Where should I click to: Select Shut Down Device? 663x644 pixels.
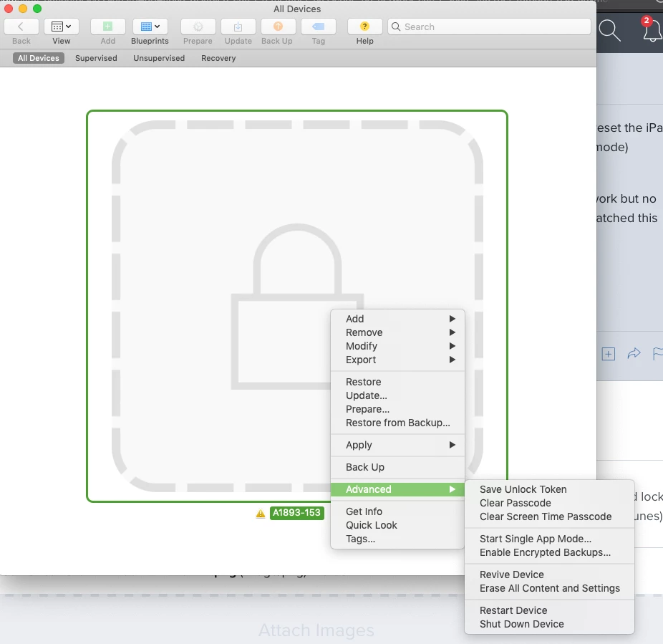[x=549, y=624]
